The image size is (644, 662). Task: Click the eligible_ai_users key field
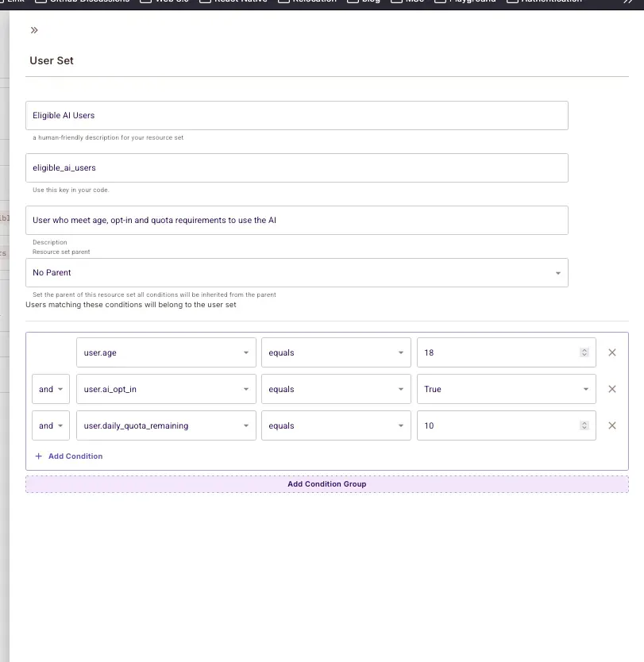click(x=296, y=167)
